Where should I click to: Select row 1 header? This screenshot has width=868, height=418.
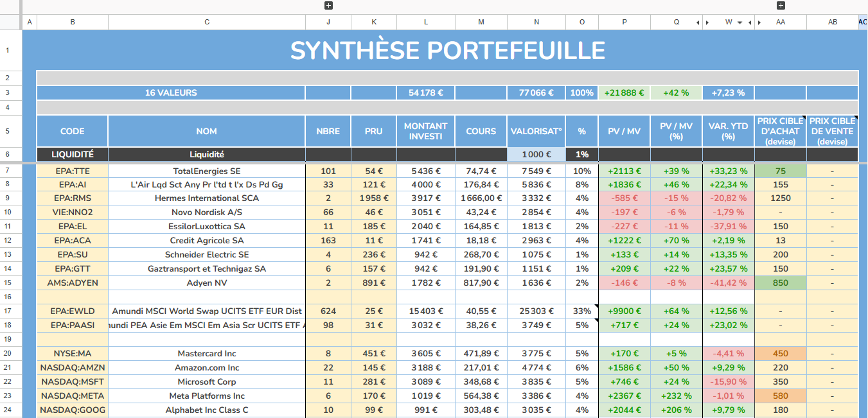pyautogui.click(x=8, y=49)
